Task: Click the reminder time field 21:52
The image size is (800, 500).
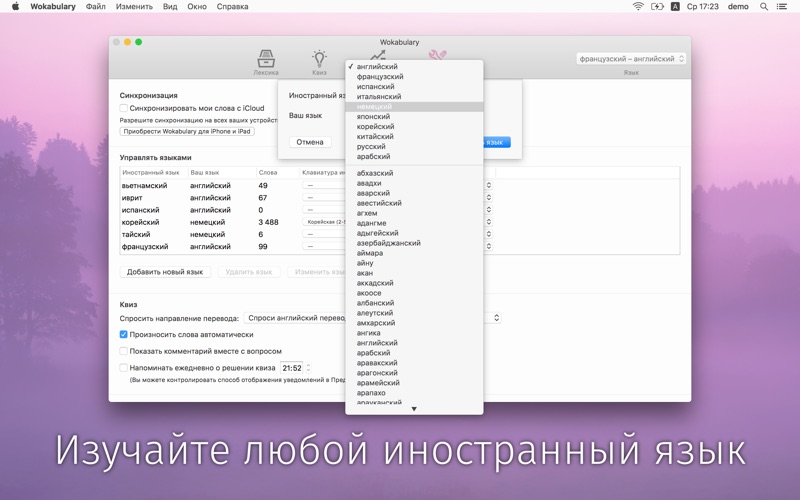Action: coord(292,368)
